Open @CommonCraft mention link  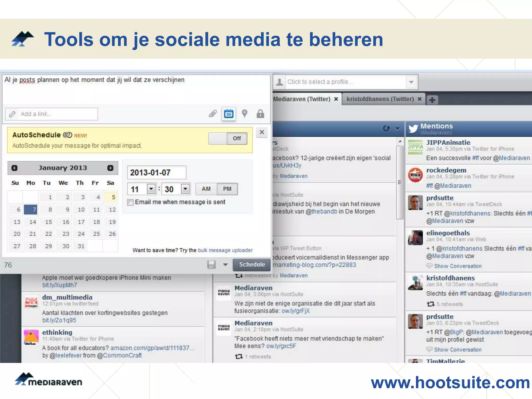click(x=119, y=355)
